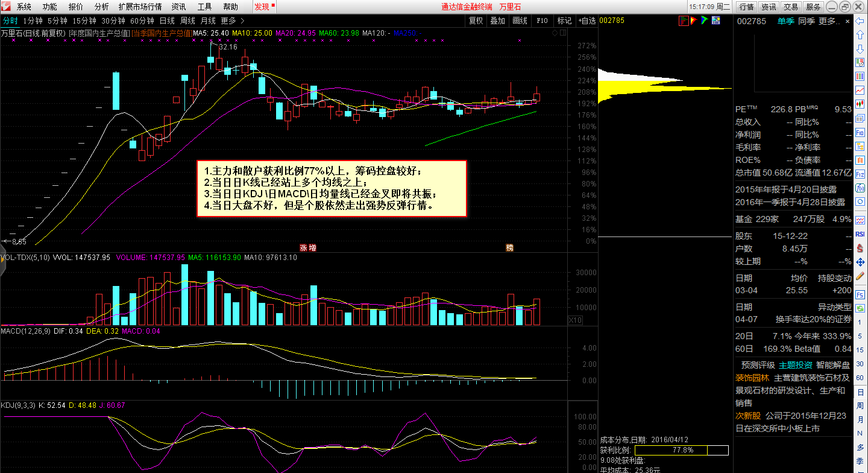Click the 77.8% profit ratio bar
The width and height of the screenshot is (868, 473).
click(682, 450)
